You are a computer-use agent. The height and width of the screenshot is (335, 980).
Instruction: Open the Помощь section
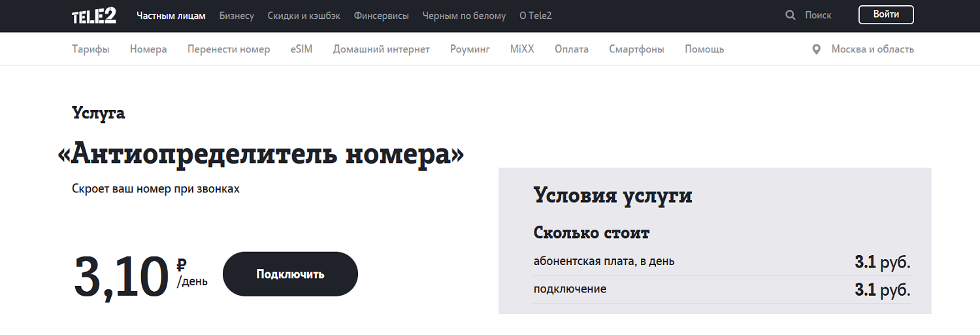point(704,49)
